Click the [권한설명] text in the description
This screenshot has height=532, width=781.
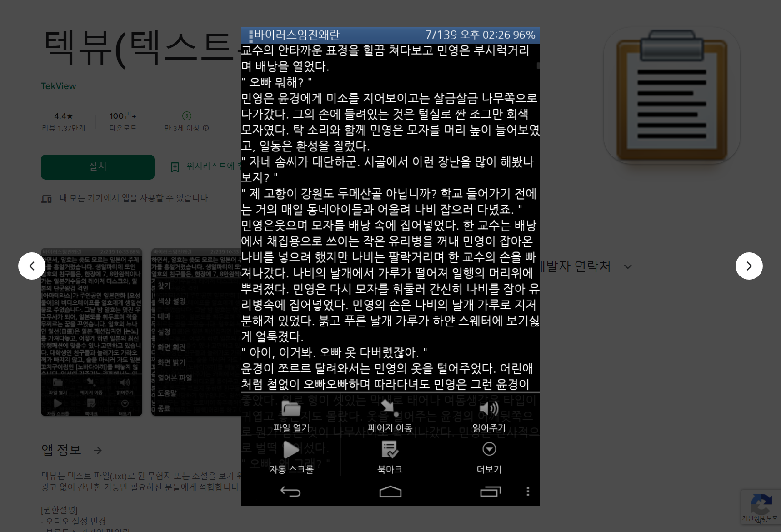59,510
